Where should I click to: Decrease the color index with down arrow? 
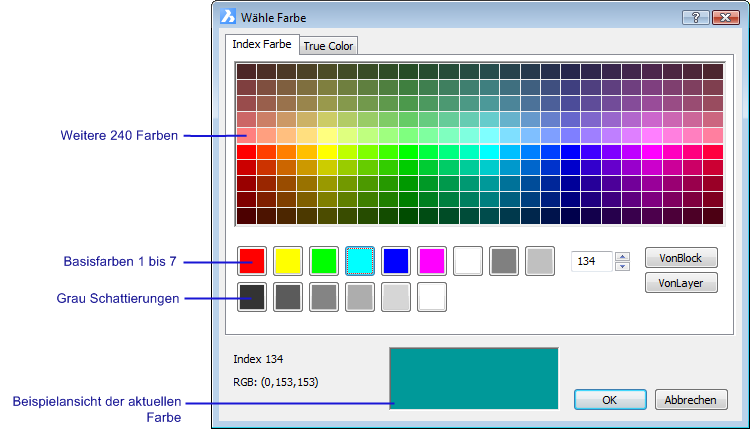(x=623, y=266)
